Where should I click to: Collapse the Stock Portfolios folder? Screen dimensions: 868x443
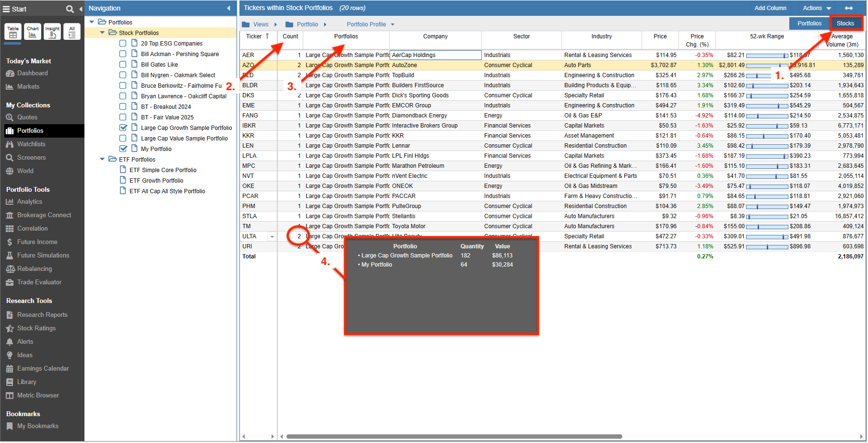click(102, 33)
